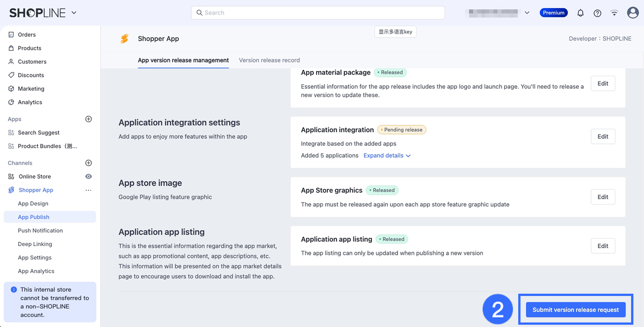Click the notification bell icon
Image resolution: width=644 pixels, height=327 pixels.
580,13
